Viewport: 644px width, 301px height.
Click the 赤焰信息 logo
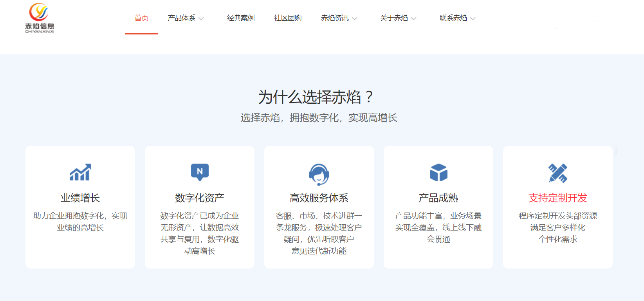[40, 18]
